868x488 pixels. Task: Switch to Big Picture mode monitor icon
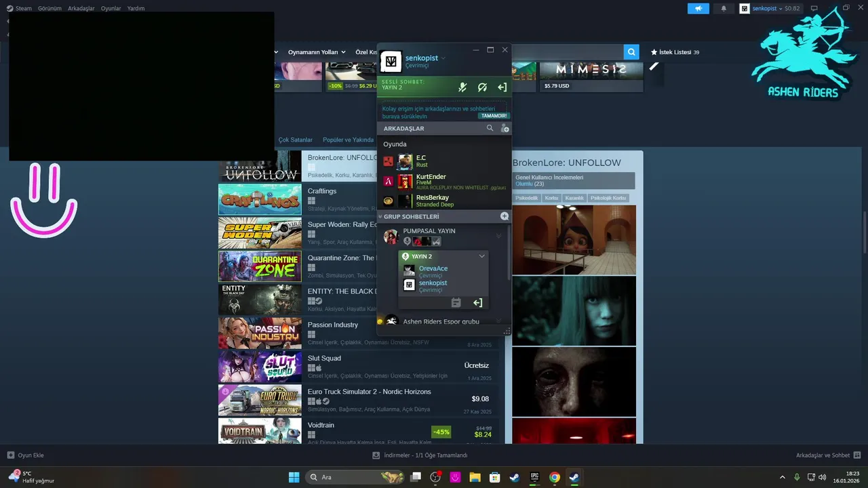[x=814, y=8]
